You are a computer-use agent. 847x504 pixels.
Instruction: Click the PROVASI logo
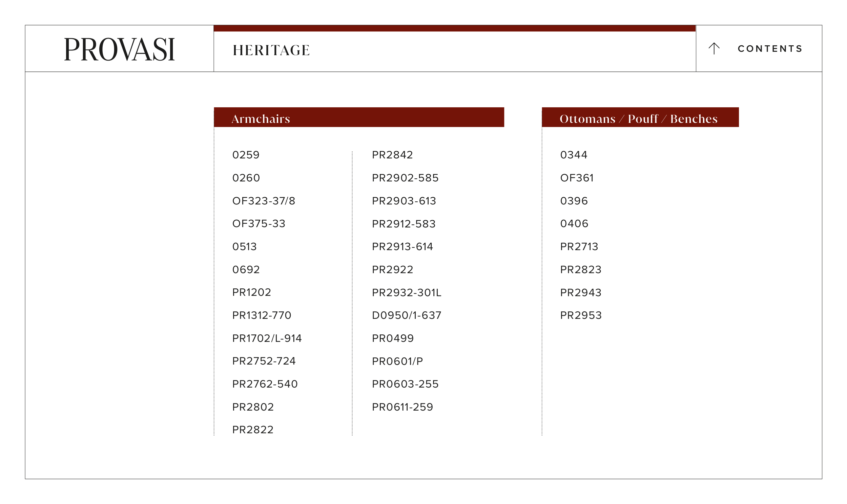[119, 49]
